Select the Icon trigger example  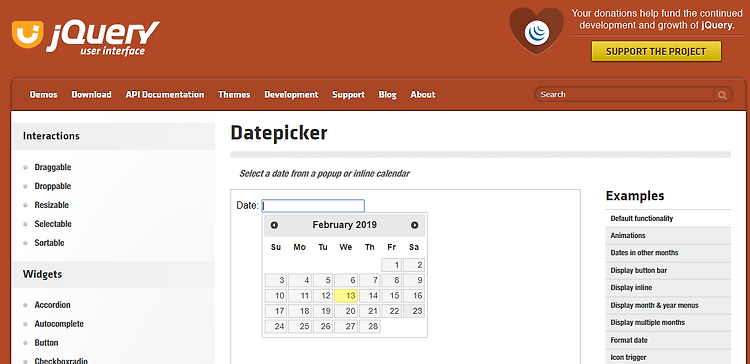(668, 357)
